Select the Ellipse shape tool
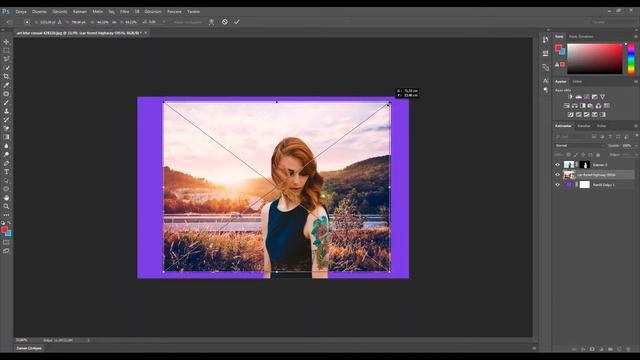The height and width of the screenshot is (360, 640). (6, 189)
